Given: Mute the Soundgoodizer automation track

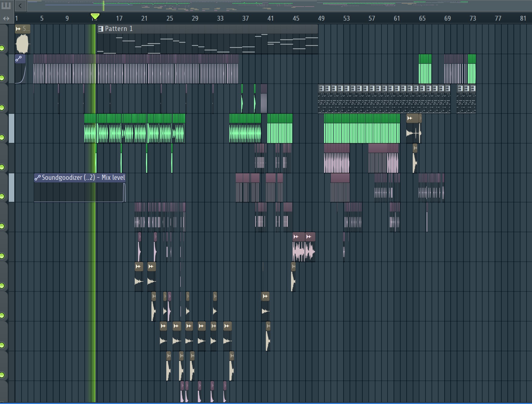Looking at the screenshot, I should point(2,196).
